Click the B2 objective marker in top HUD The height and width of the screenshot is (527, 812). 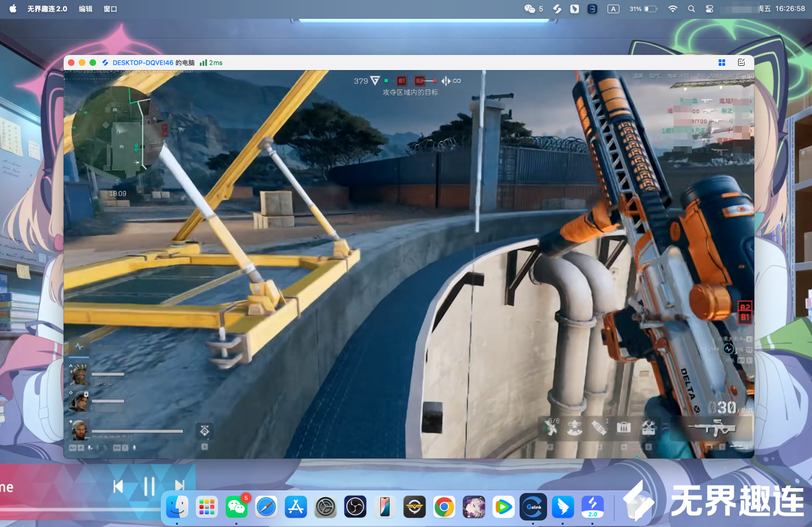pos(420,81)
